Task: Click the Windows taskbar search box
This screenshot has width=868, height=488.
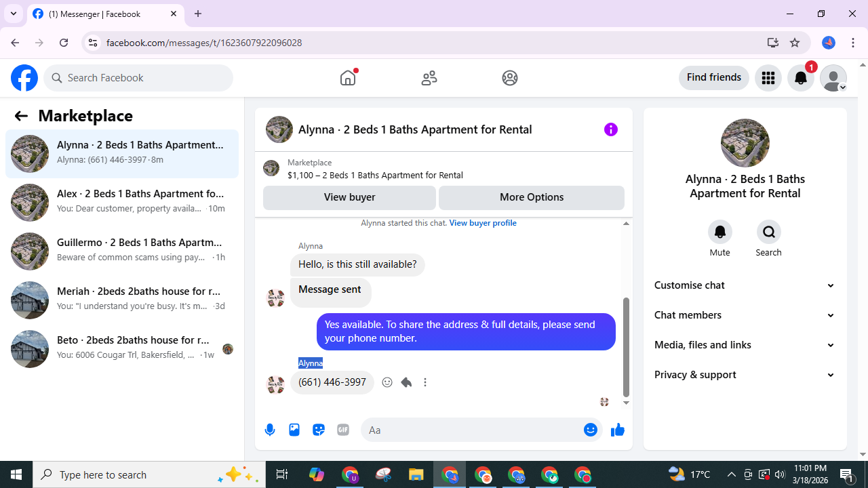Action: click(149, 474)
